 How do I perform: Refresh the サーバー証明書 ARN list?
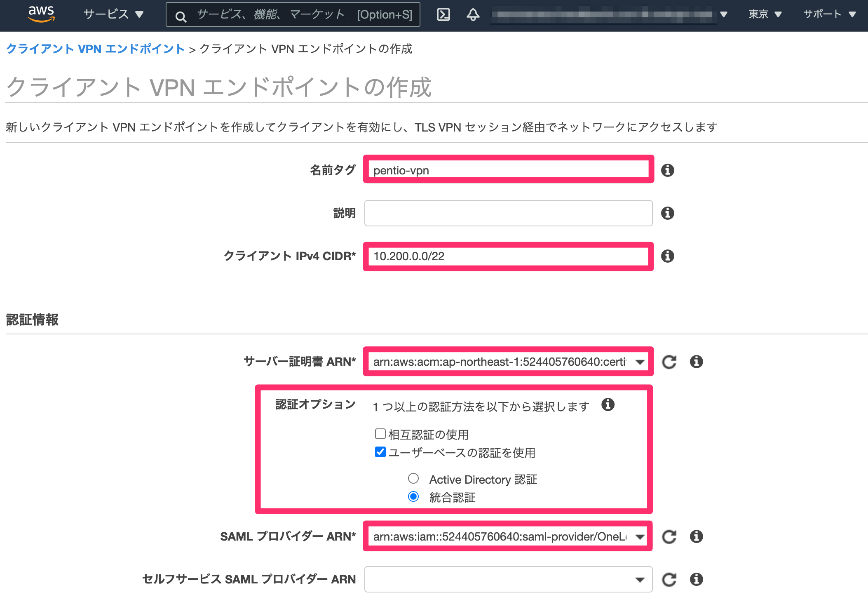pos(669,362)
